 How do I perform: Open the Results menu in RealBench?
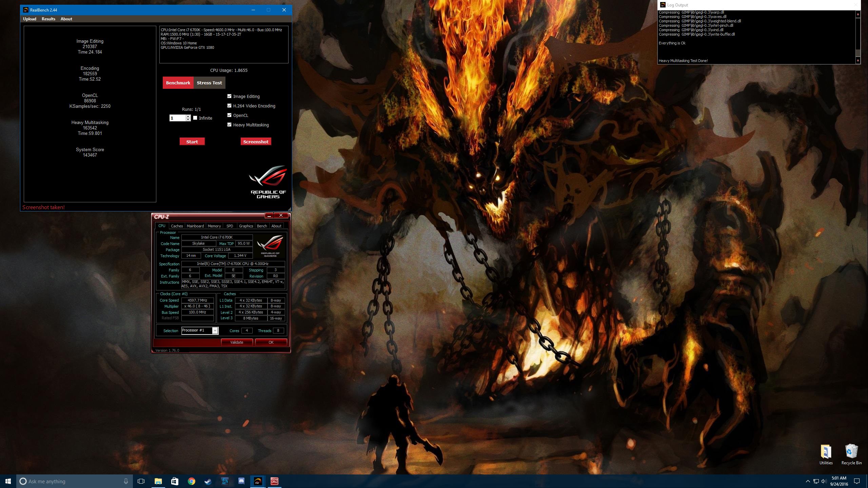(48, 19)
